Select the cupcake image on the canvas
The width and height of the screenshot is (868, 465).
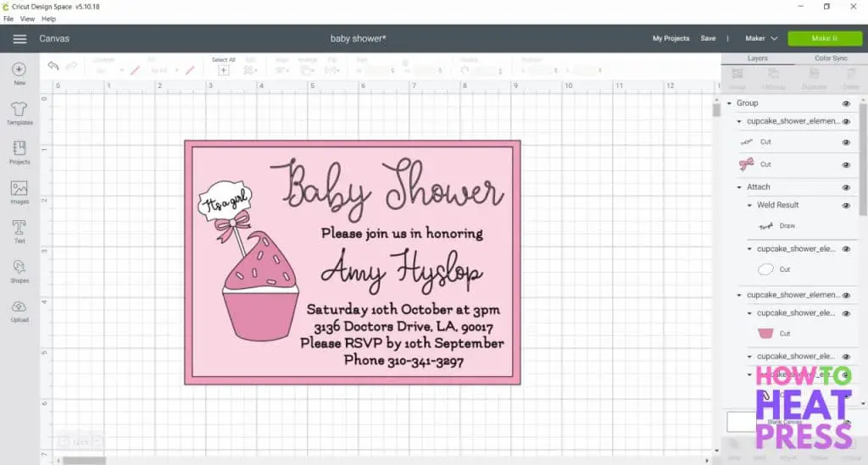coord(260,286)
